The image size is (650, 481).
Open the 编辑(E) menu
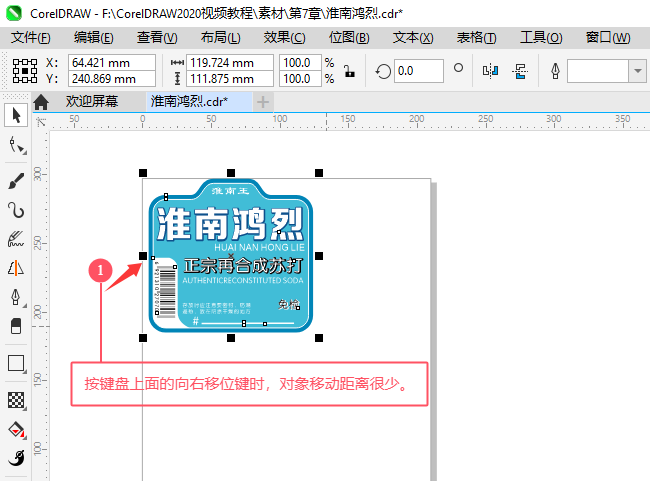(93, 38)
